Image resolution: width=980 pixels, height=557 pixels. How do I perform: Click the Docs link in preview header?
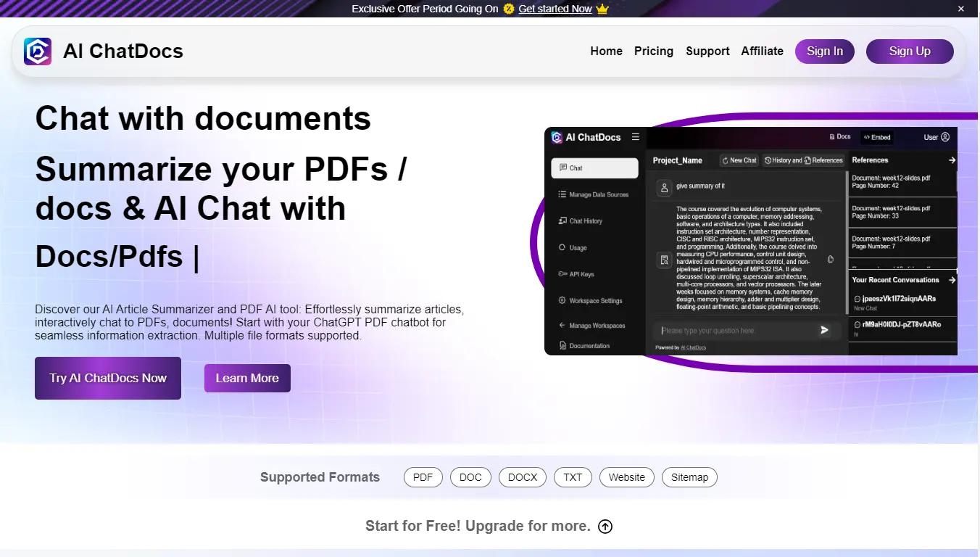(840, 137)
